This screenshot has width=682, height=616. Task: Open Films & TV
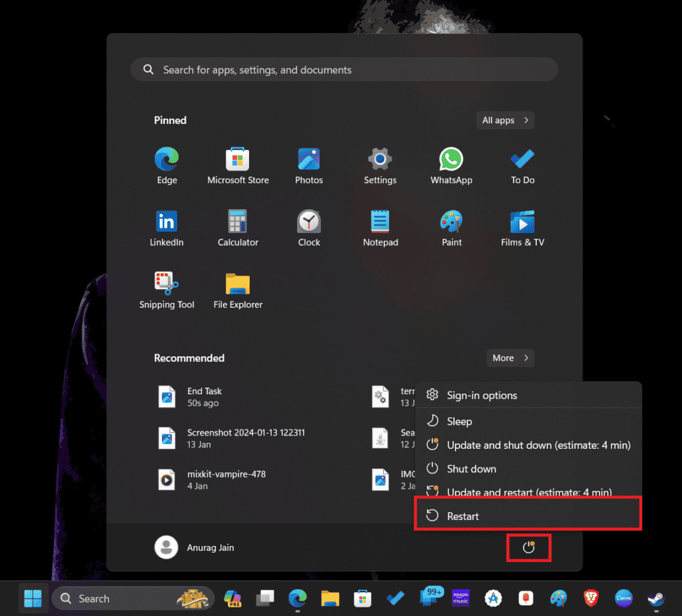522,222
